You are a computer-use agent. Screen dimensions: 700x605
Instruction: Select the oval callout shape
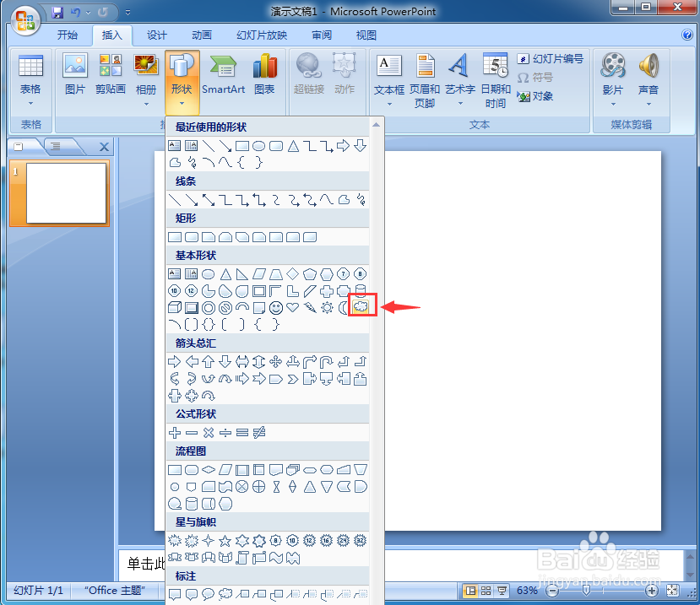[x=209, y=594]
